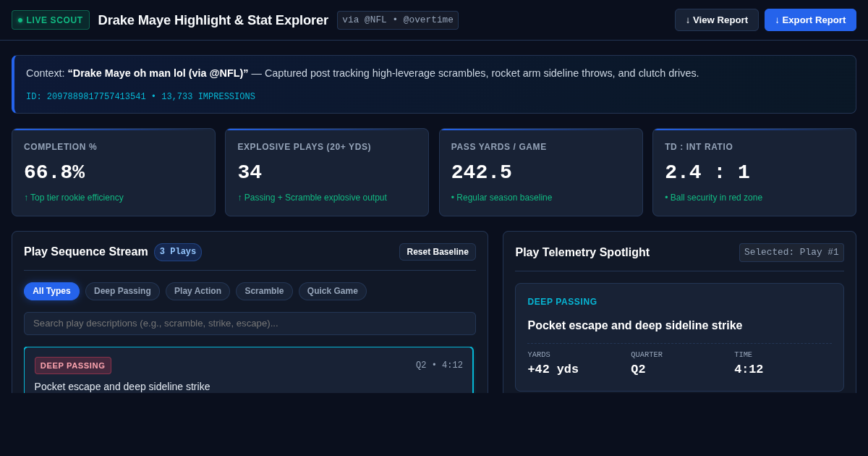Screen dimensions: 868x456
Task: Filter by Scramble plays
Action: tap(264, 291)
